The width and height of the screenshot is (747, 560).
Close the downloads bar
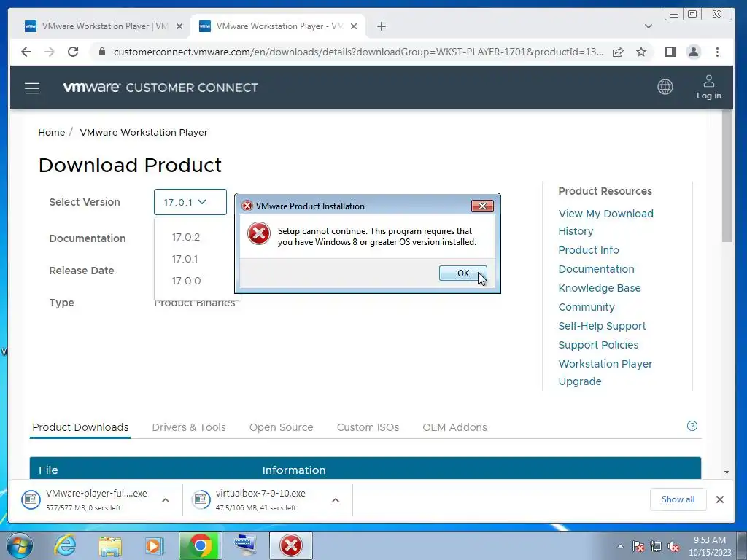point(720,499)
